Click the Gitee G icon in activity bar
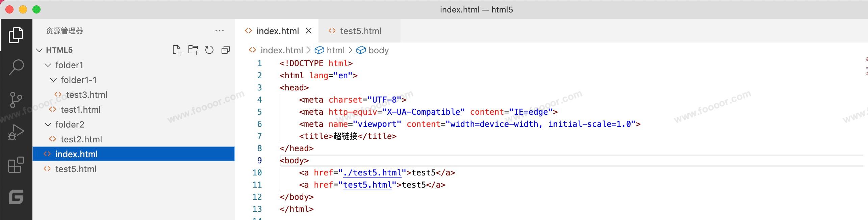Viewport: 868px width, 220px height. click(x=16, y=197)
